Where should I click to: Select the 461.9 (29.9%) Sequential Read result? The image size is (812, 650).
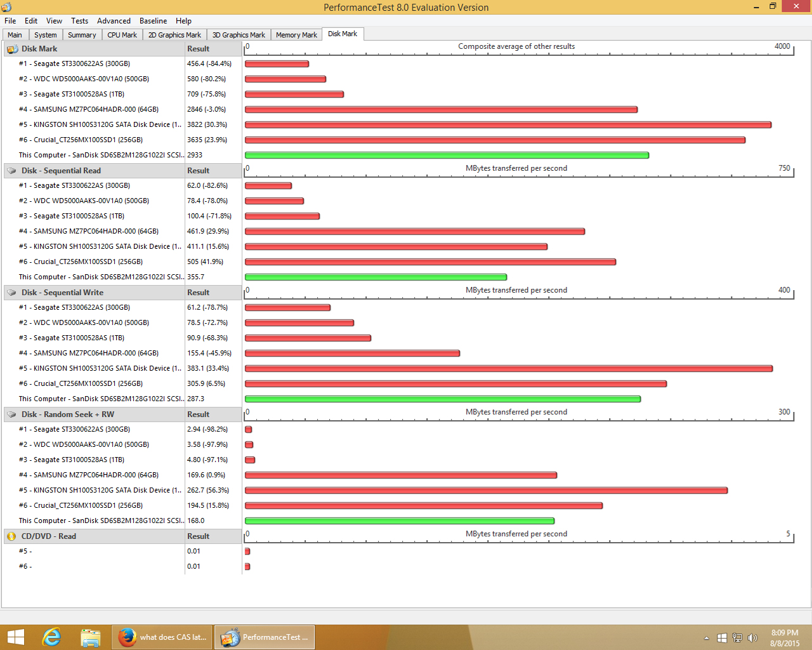coord(208,231)
